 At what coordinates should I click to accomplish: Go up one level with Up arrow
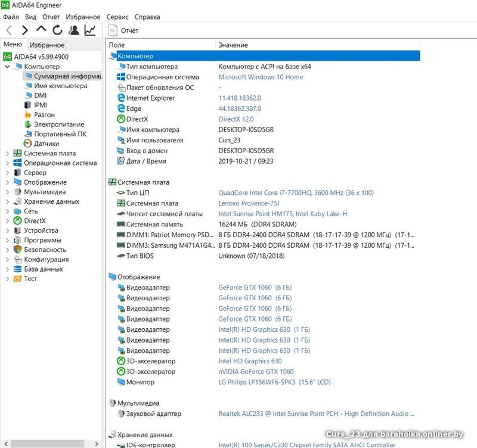[41, 29]
